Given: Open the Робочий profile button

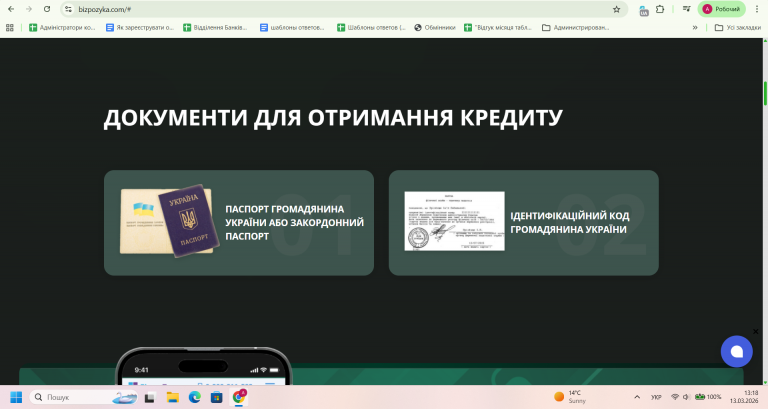Looking at the screenshot, I should (721, 9).
